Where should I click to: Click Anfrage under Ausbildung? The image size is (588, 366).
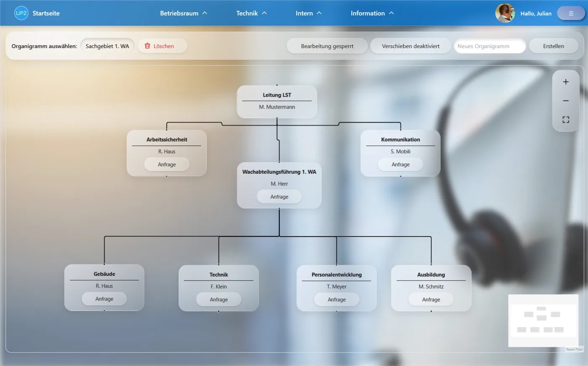(x=431, y=300)
